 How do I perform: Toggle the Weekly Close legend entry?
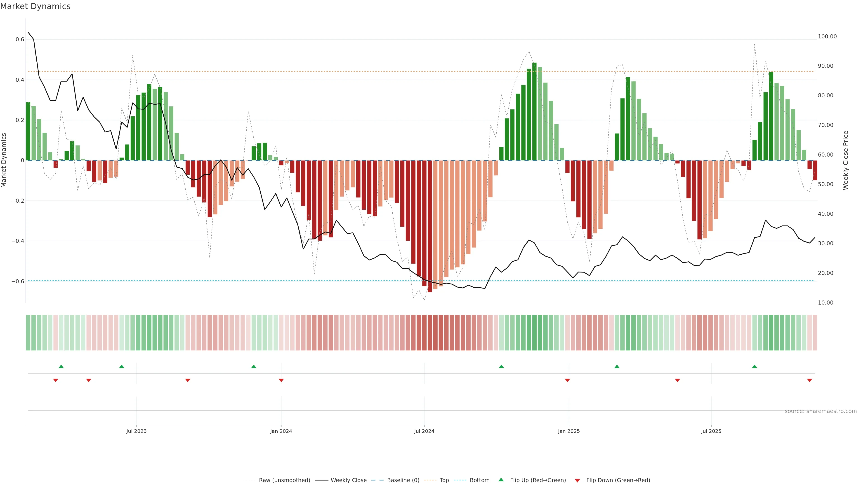coord(348,480)
